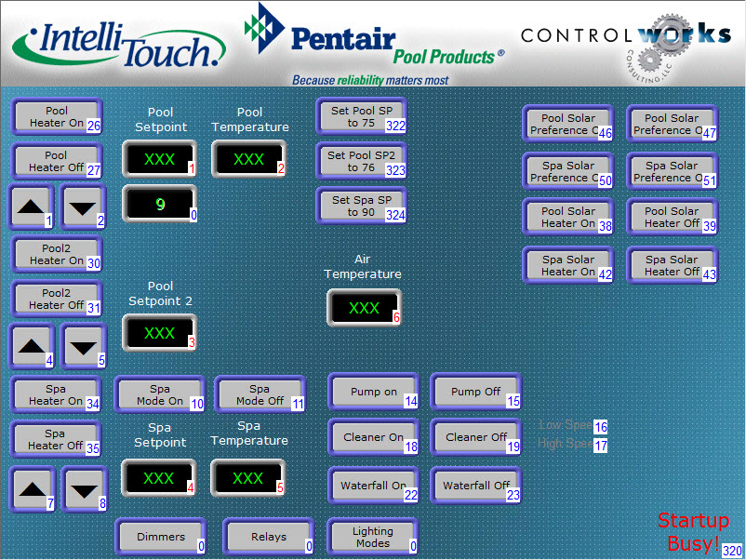Image resolution: width=746 pixels, height=560 pixels.
Task: Click the readout showing 9
Action: 160,204
